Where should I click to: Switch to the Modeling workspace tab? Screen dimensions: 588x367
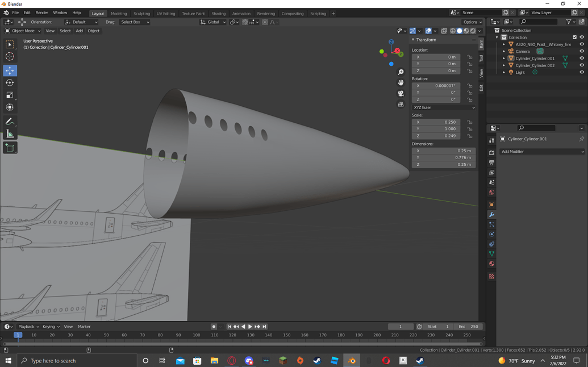[119, 14]
